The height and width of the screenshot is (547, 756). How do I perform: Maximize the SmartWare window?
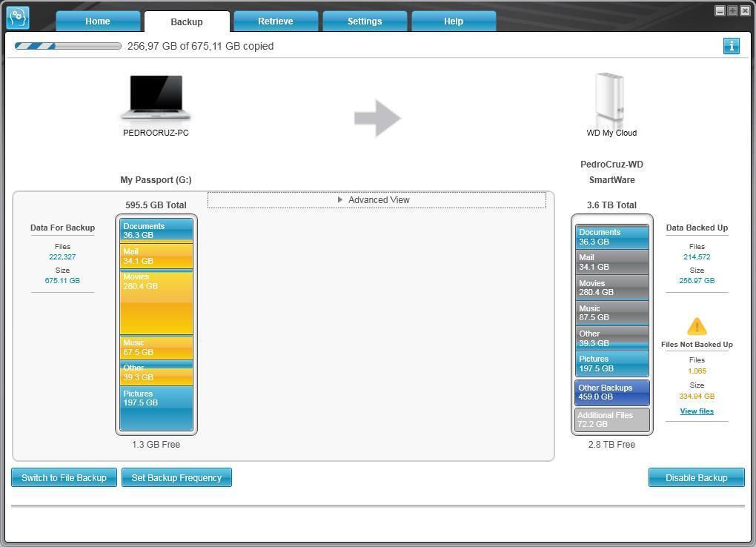click(732, 10)
